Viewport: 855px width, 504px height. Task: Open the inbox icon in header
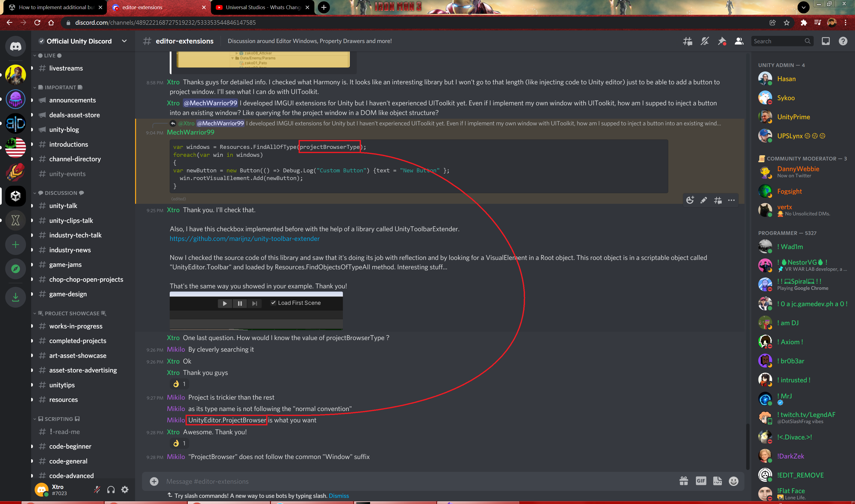tap(826, 41)
